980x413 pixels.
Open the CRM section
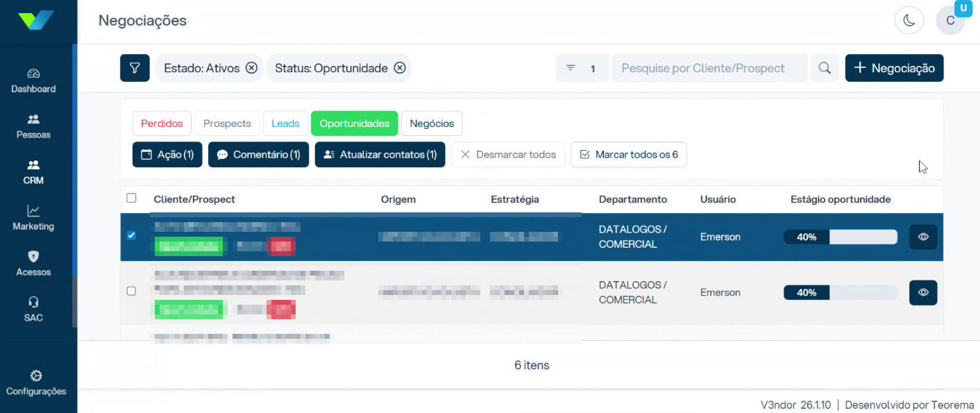click(33, 172)
